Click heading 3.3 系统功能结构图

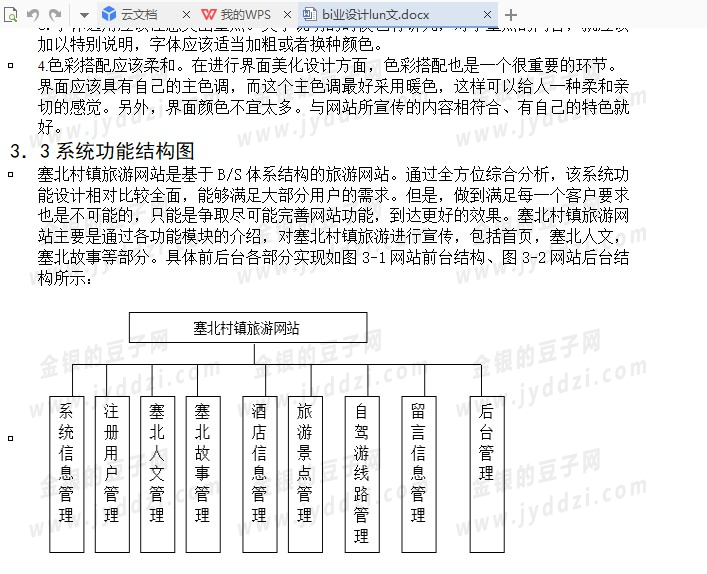(x=102, y=151)
